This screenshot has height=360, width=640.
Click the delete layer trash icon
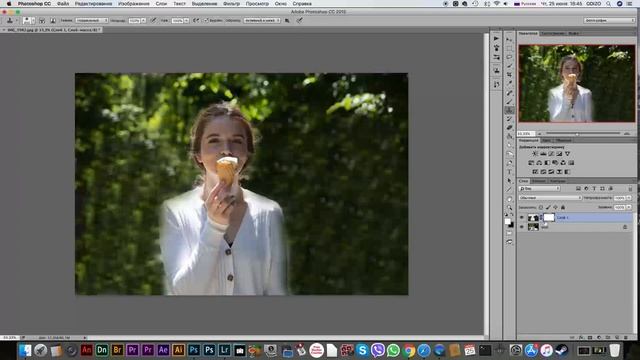(626, 338)
